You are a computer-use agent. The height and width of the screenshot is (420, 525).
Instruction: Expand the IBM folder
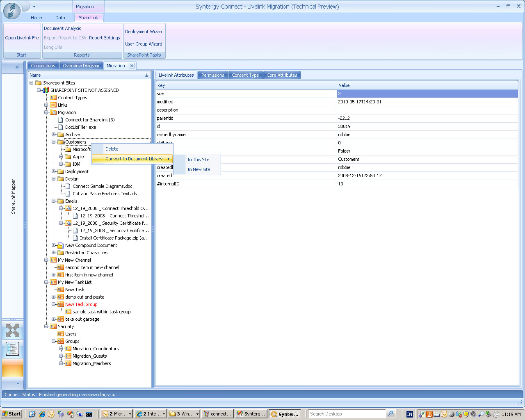(61, 164)
